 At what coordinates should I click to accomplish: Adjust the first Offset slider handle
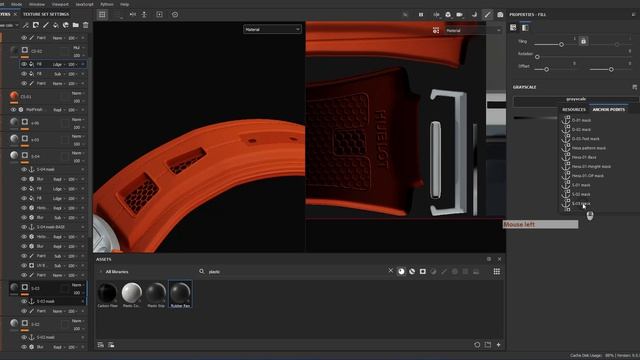coord(547,69)
